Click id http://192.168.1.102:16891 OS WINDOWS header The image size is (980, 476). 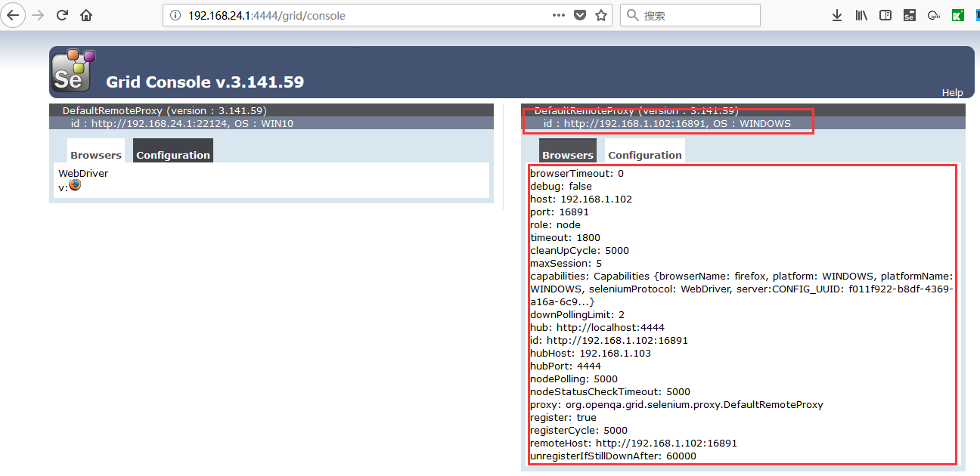point(667,123)
